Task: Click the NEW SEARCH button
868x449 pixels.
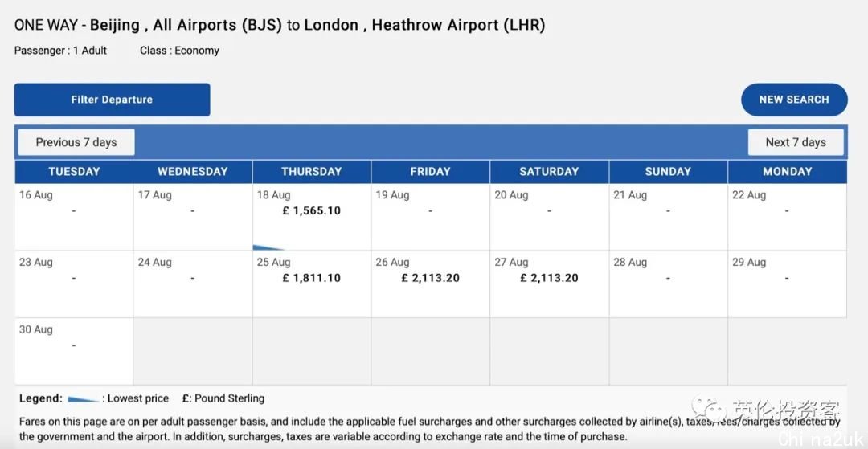Action: pyautogui.click(x=794, y=100)
